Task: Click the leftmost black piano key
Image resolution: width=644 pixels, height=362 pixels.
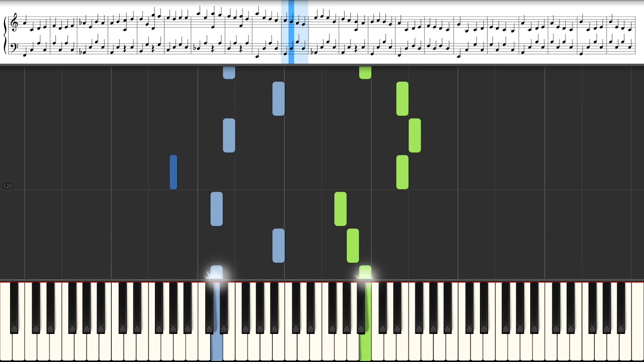Action: [x=14, y=308]
